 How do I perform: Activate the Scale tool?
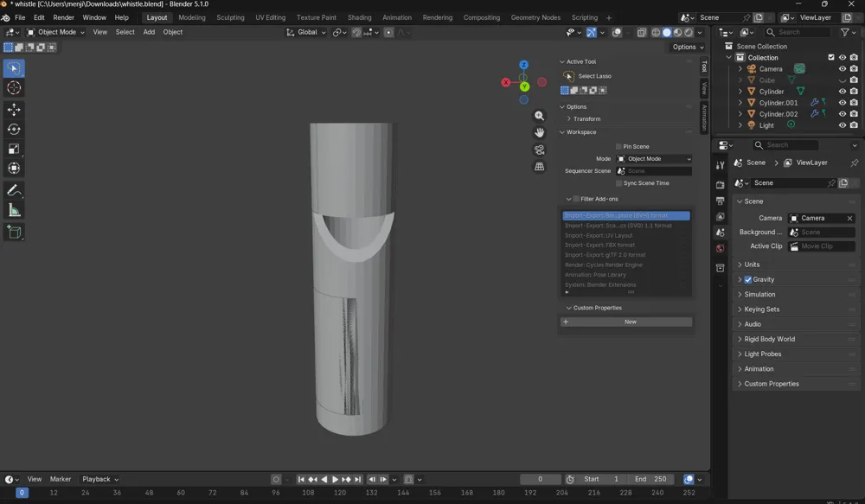point(14,149)
